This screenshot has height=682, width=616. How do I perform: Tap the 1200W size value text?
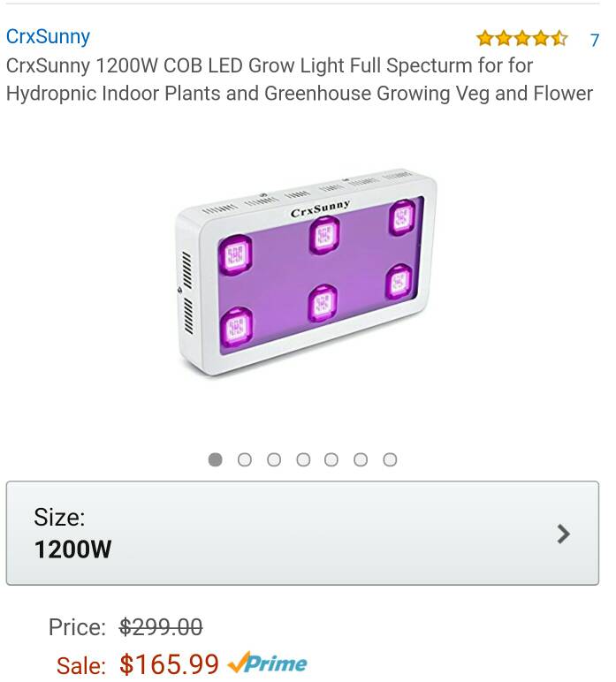click(x=72, y=549)
